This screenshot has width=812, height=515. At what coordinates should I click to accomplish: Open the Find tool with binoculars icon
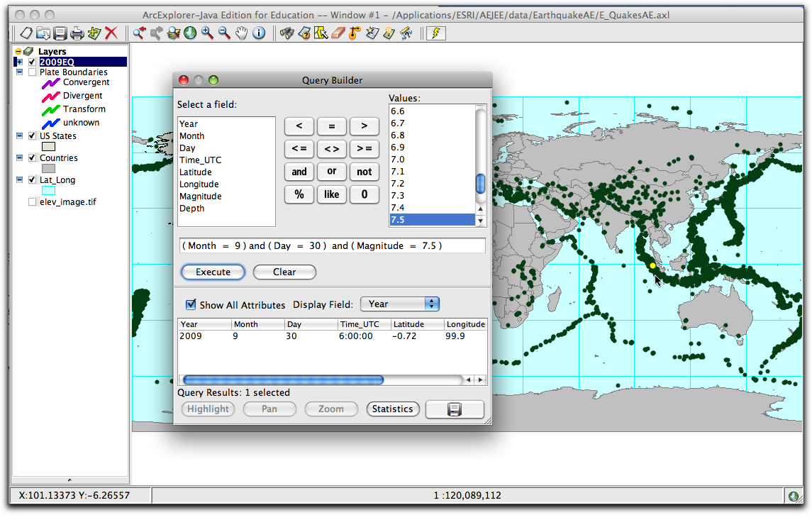pyautogui.click(x=285, y=33)
